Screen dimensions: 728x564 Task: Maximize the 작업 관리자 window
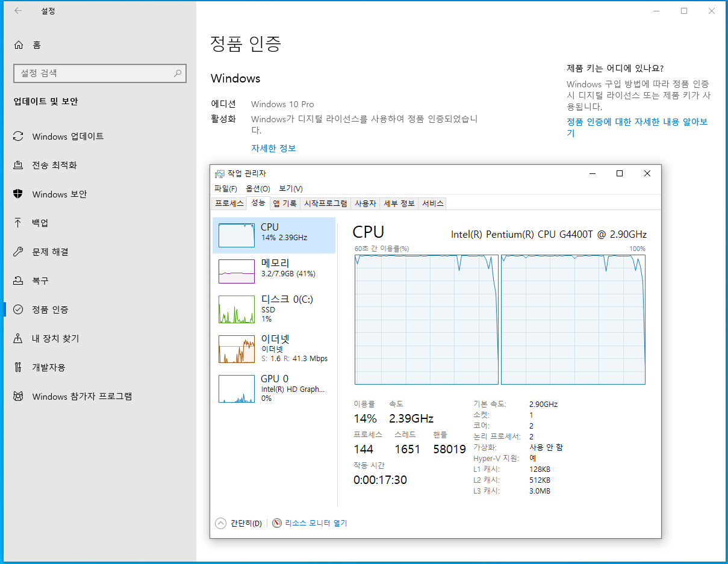pos(619,173)
